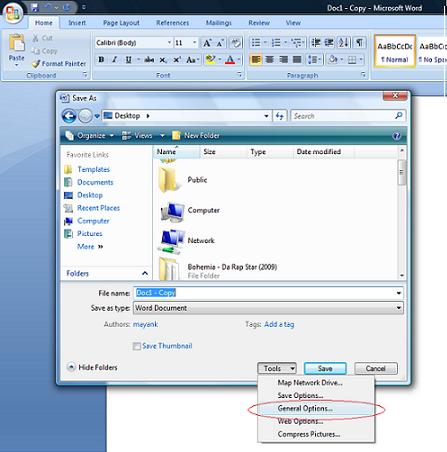Select Cut in the Clipboard group
The image size is (447, 452).
pos(43,38)
